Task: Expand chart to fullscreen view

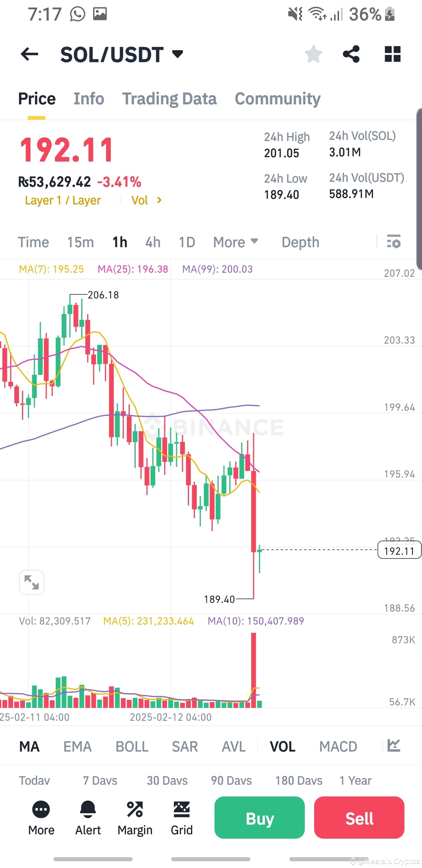Action: (x=31, y=582)
